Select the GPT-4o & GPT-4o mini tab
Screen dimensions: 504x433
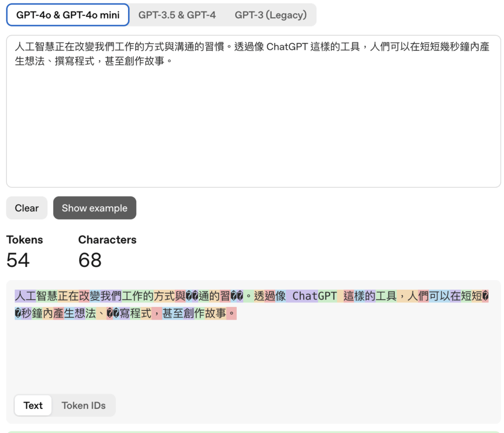point(67,15)
